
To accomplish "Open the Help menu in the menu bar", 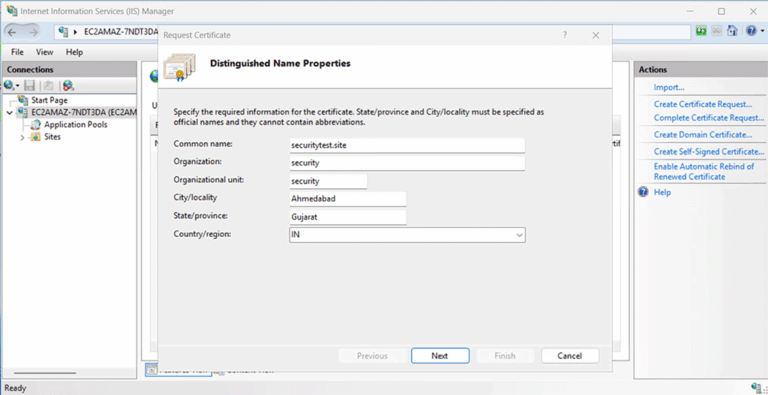I will 74,52.
